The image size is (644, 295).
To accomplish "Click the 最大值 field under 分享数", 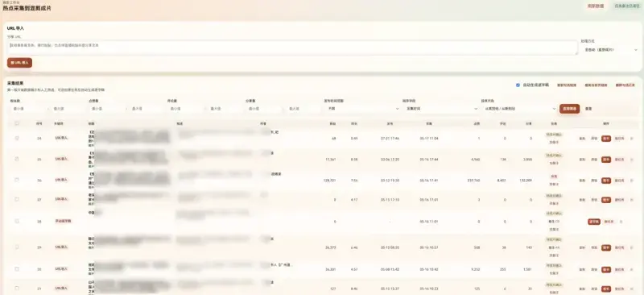I will [x=303, y=109].
